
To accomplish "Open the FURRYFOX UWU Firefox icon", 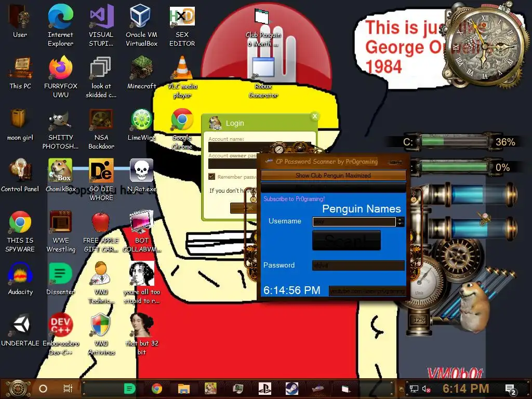I will point(61,77).
